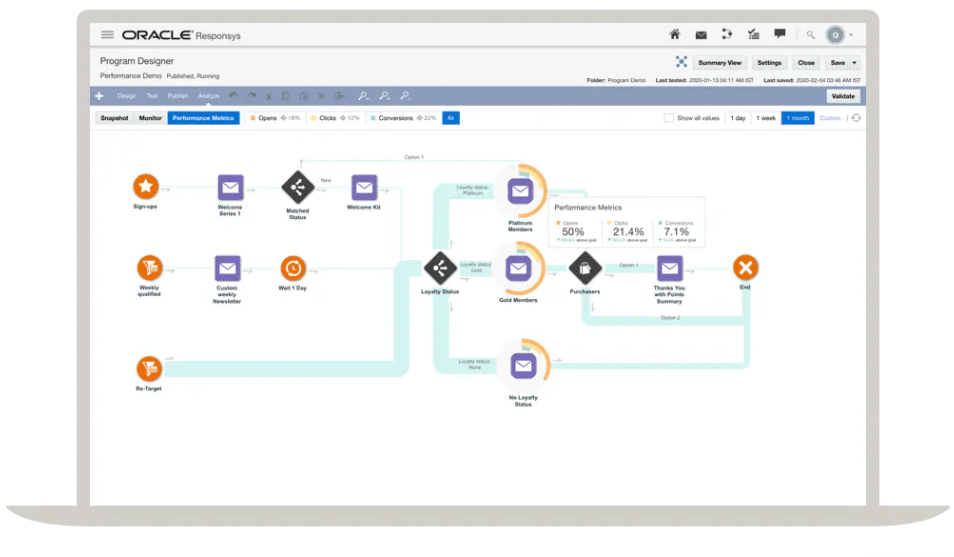Select the 1 week time range
Image resolution: width=954 pixels, height=557 pixels.
(766, 118)
